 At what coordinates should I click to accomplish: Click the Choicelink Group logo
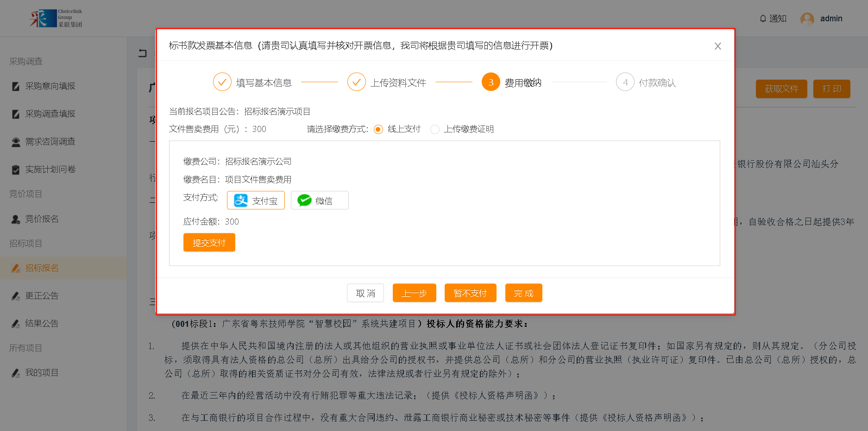coord(56,19)
